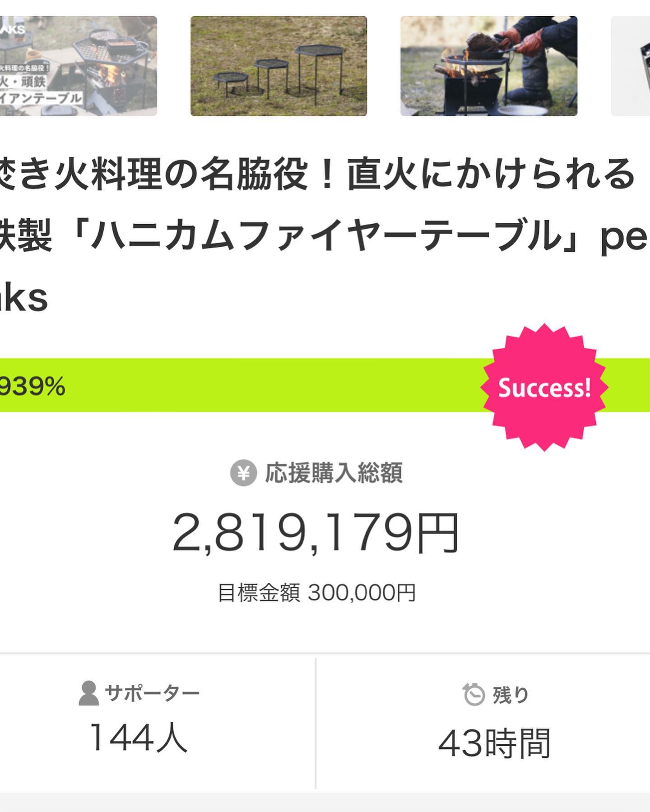Click the 939% progress percentage text
The image size is (650, 812).
[32, 387]
